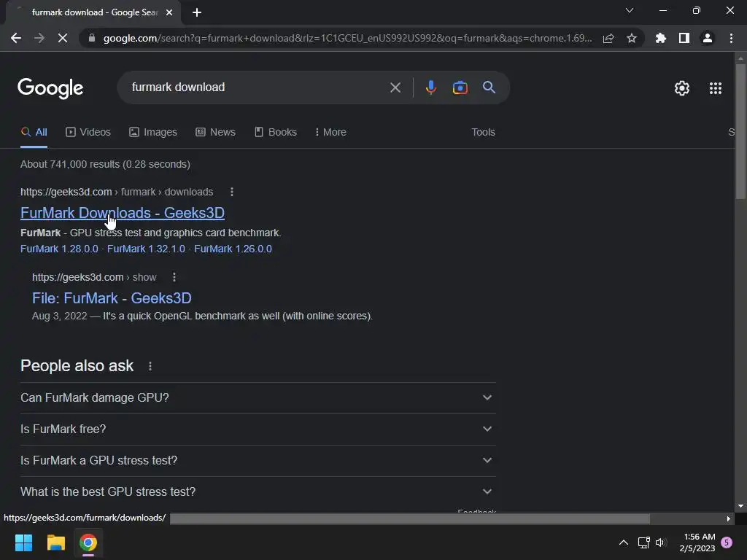
Task: Expand 'Is FurMark a GPU stress test?'
Action: [258, 461]
